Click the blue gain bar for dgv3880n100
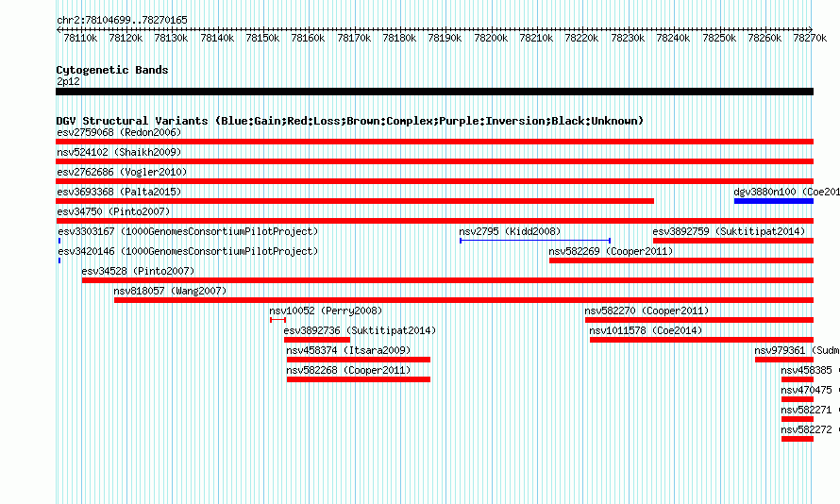The height and width of the screenshot is (504, 840). point(774,201)
